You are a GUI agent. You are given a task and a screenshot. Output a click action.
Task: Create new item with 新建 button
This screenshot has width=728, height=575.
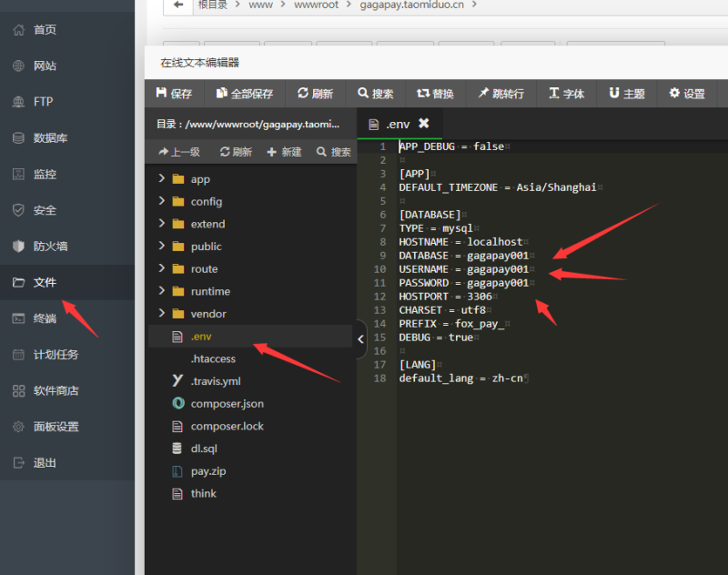pyautogui.click(x=284, y=152)
